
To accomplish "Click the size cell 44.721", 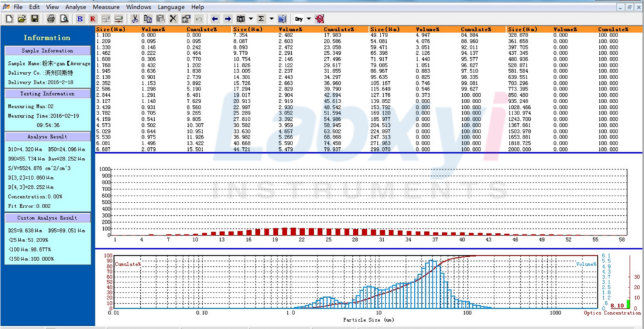I will pos(242,150).
